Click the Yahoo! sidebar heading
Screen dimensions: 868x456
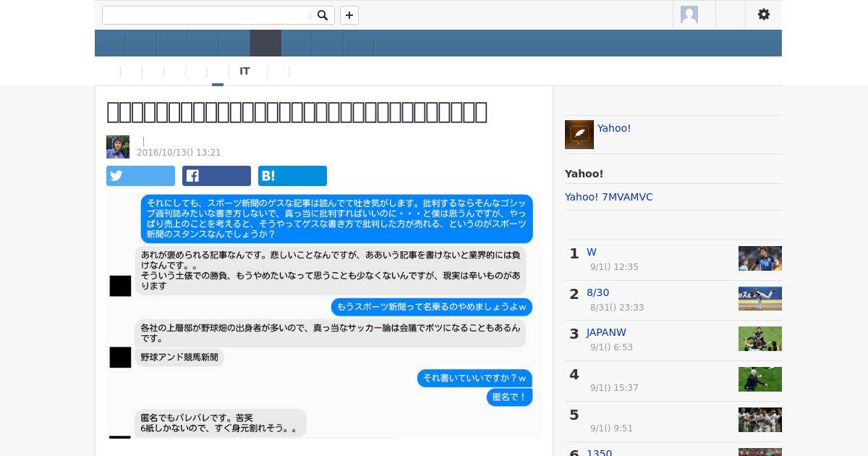pos(584,174)
